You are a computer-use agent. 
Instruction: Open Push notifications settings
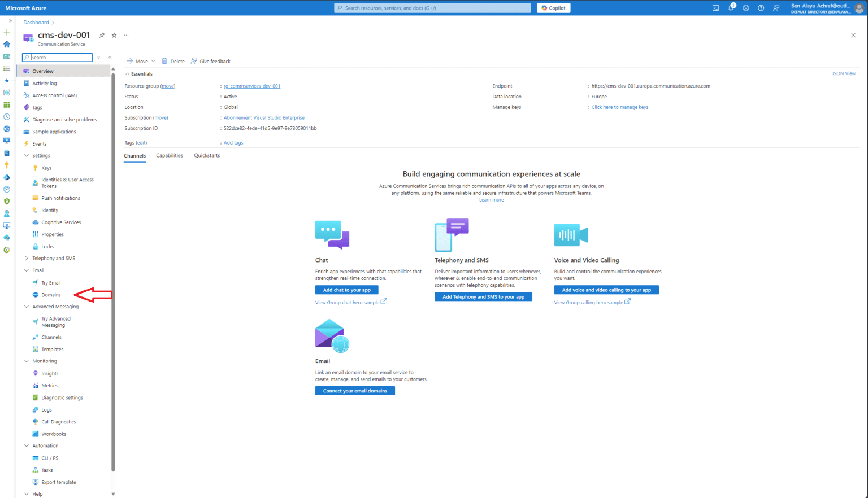pos(60,198)
